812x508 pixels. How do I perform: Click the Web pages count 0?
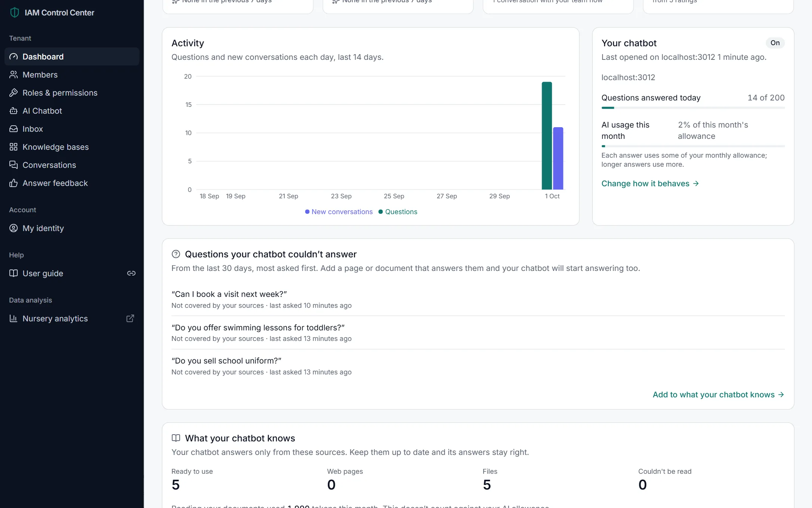click(x=331, y=485)
